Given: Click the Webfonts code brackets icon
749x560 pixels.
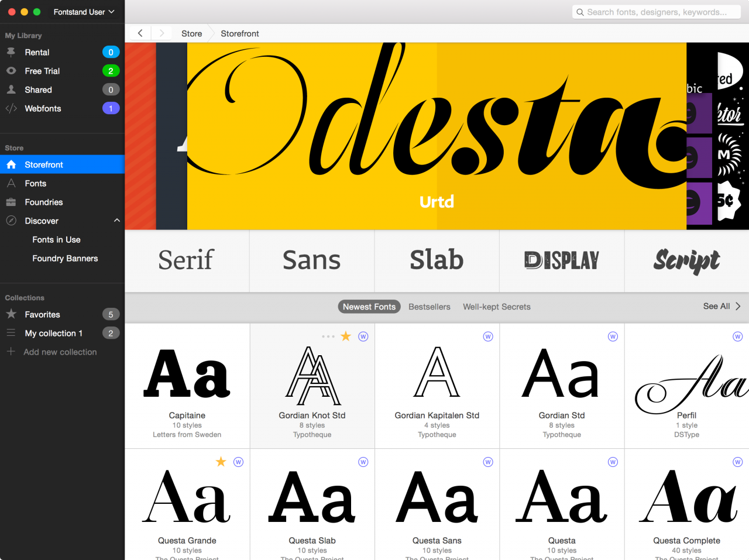Looking at the screenshot, I should 11,108.
